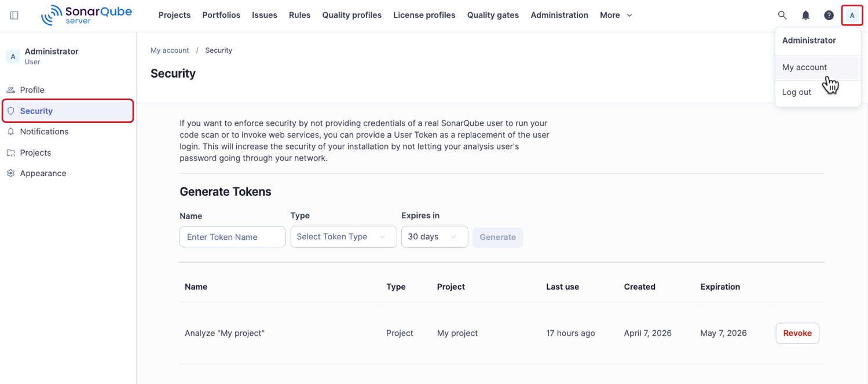Expand the More navigation dropdown

click(615, 15)
